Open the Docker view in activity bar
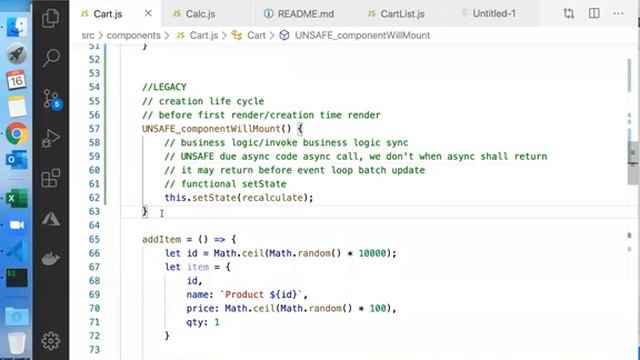 pyautogui.click(x=51, y=258)
